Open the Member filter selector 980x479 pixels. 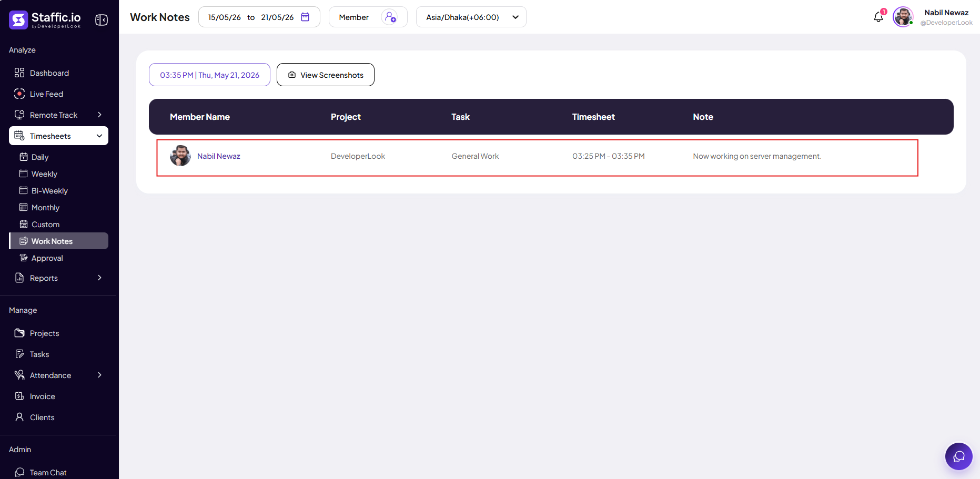tap(368, 17)
